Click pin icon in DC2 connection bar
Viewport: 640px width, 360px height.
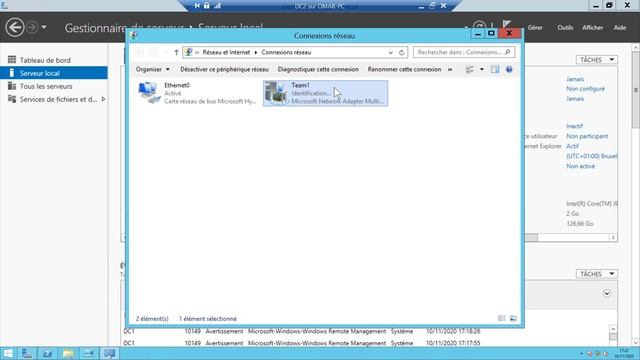197,6
